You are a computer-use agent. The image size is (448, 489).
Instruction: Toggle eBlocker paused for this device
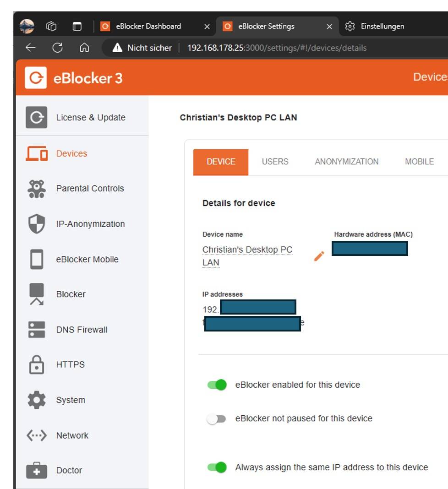pos(217,419)
